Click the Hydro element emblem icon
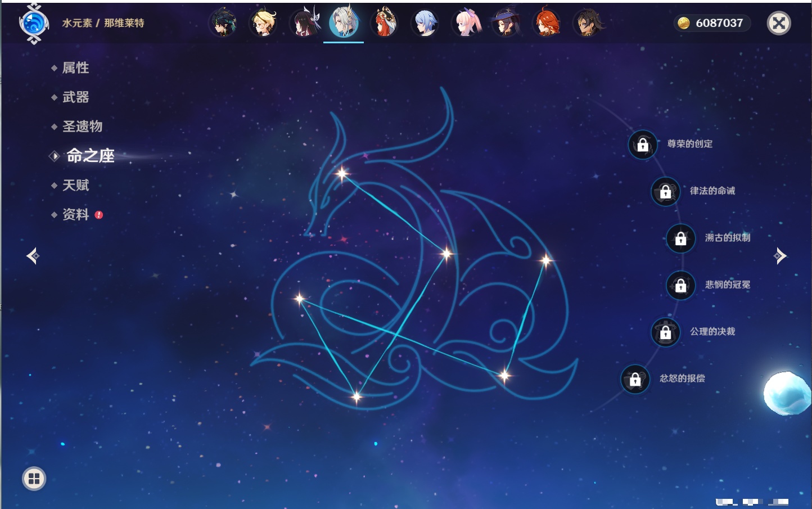Screen dimensions: 812x509 pyautogui.click(x=34, y=24)
